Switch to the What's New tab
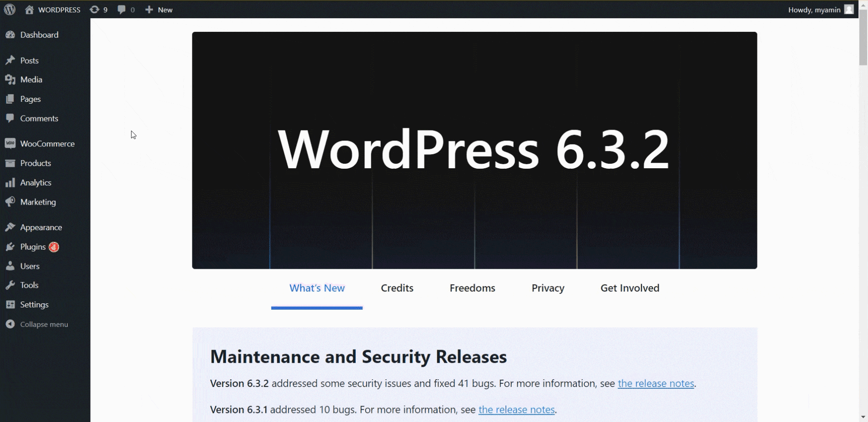868x422 pixels. 317,288
